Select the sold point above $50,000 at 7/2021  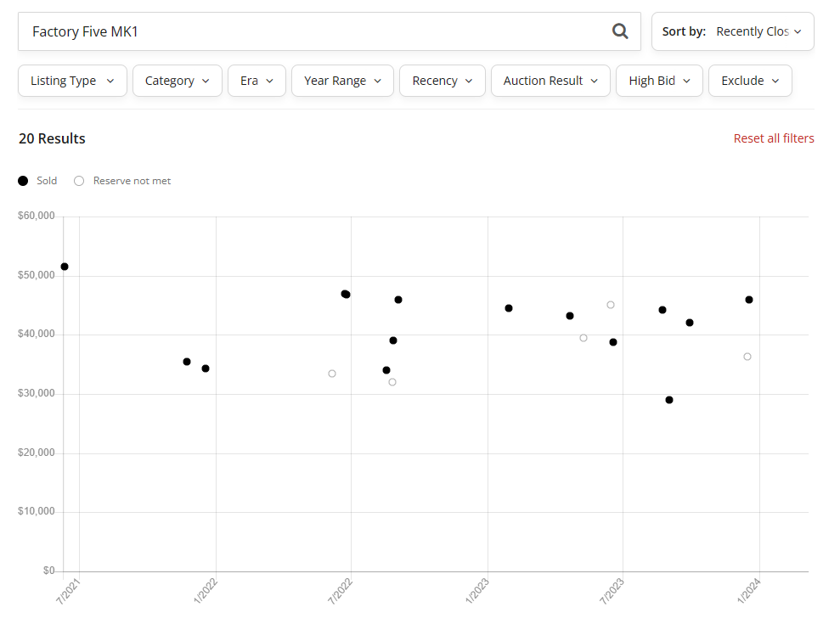[65, 267]
